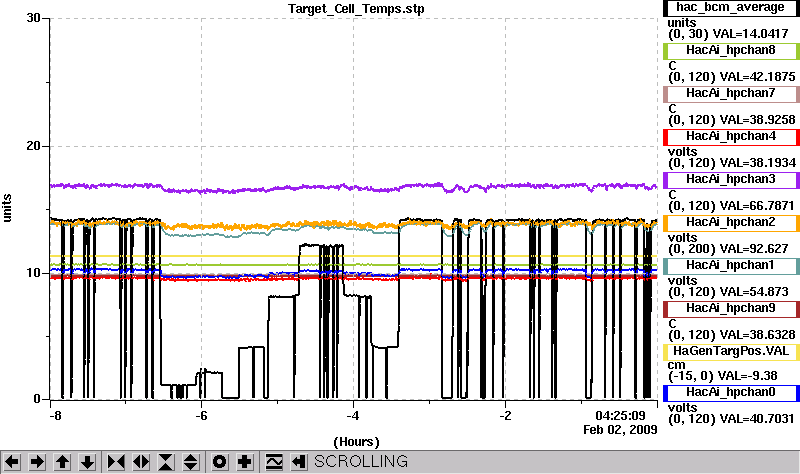The image size is (800, 474).
Task: Click the VAL=38.1934 reading
Action: click(x=757, y=163)
